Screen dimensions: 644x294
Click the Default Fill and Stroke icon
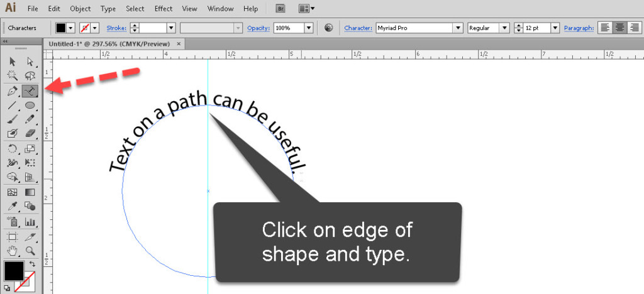pos(8,288)
